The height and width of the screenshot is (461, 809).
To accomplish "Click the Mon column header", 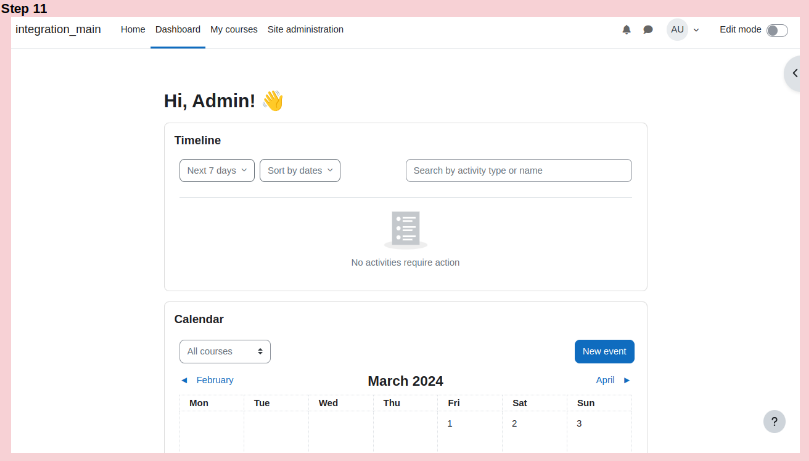I will point(199,403).
